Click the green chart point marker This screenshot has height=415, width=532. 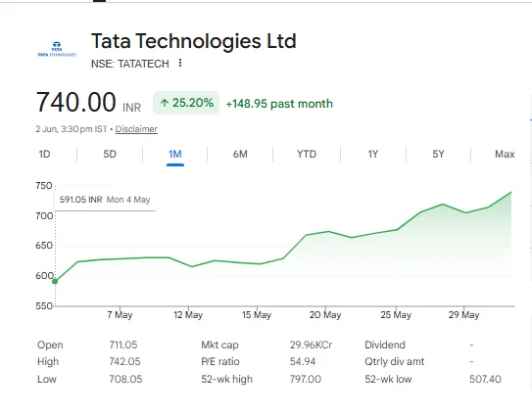(55, 281)
